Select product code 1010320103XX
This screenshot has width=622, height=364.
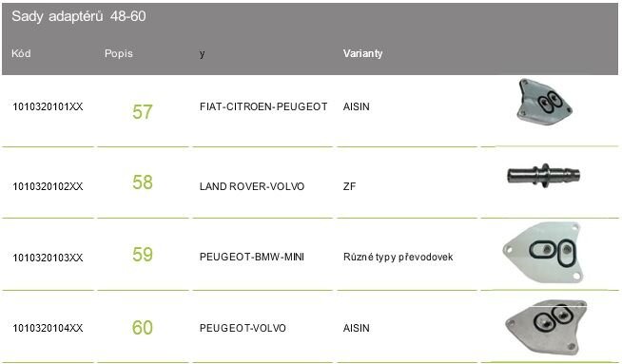[48, 258]
